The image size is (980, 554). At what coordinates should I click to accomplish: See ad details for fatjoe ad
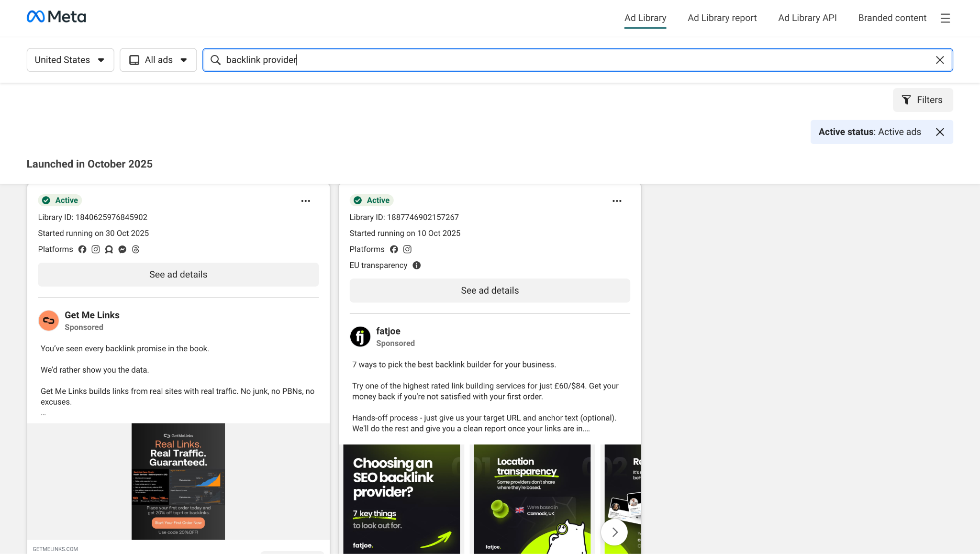click(490, 290)
